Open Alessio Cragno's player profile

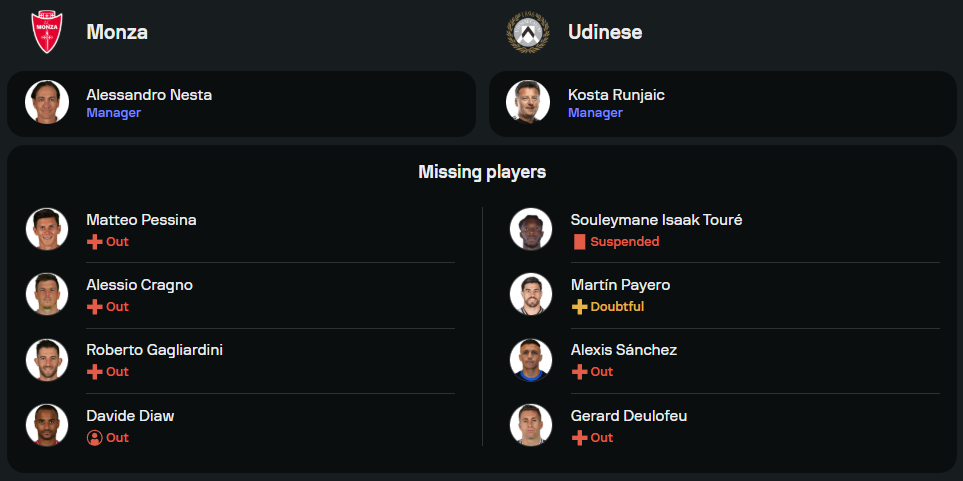coord(139,285)
